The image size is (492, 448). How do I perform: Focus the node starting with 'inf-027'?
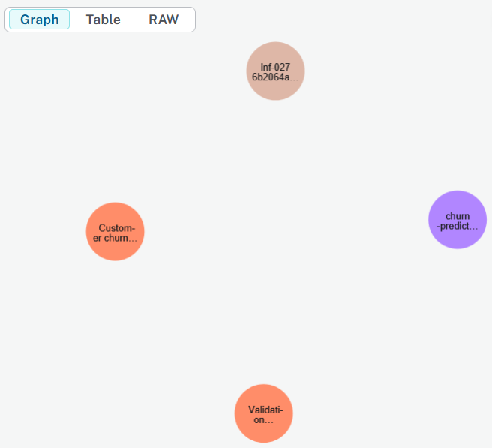point(275,71)
